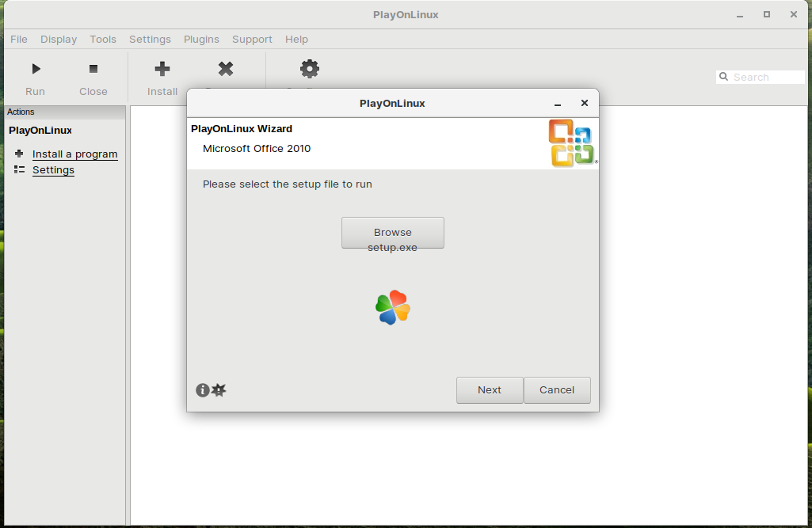This screenshot has height=528, width=812.
Task: Click the list icon beside Settings link
Action: [19, 169]
